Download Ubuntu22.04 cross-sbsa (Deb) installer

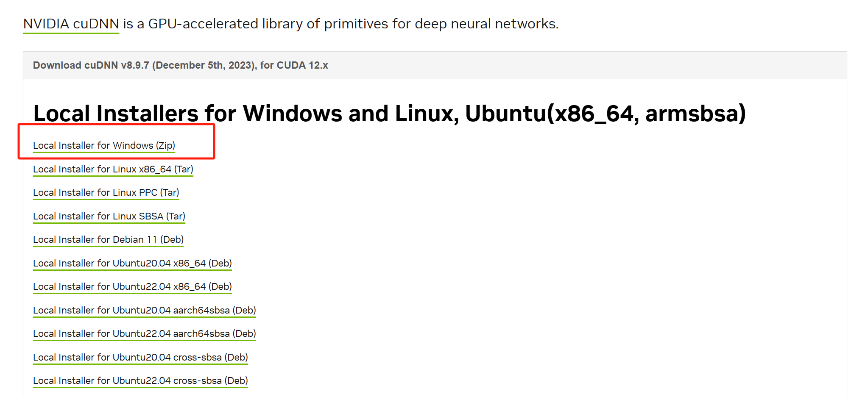tap(140, 381)
